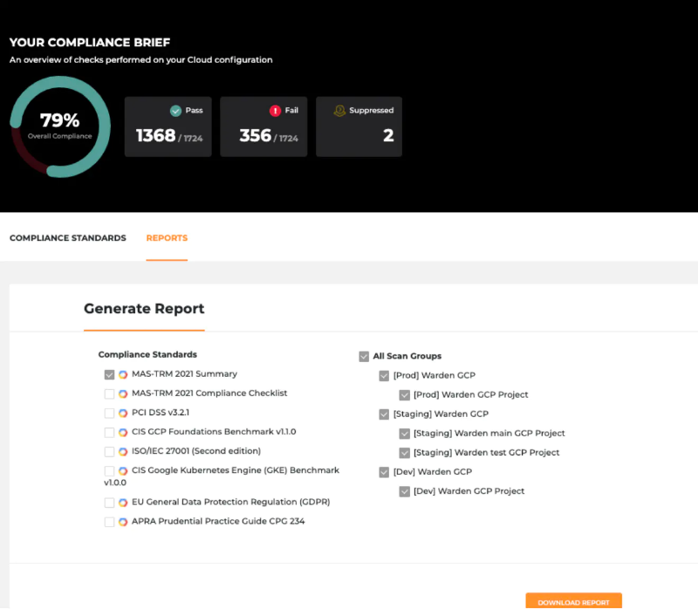Click the GCP logo next to MAS-TRM 2021 Compliance Checklist
This screenshot has width=698, height=616.
pyautogui.click(x=123, y=394)
